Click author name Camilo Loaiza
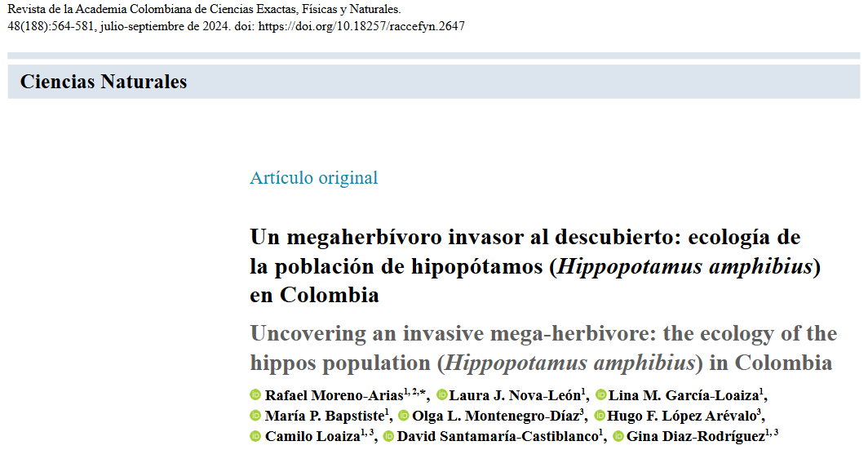The height and width of the screenshot is (450, 868). 312,437
